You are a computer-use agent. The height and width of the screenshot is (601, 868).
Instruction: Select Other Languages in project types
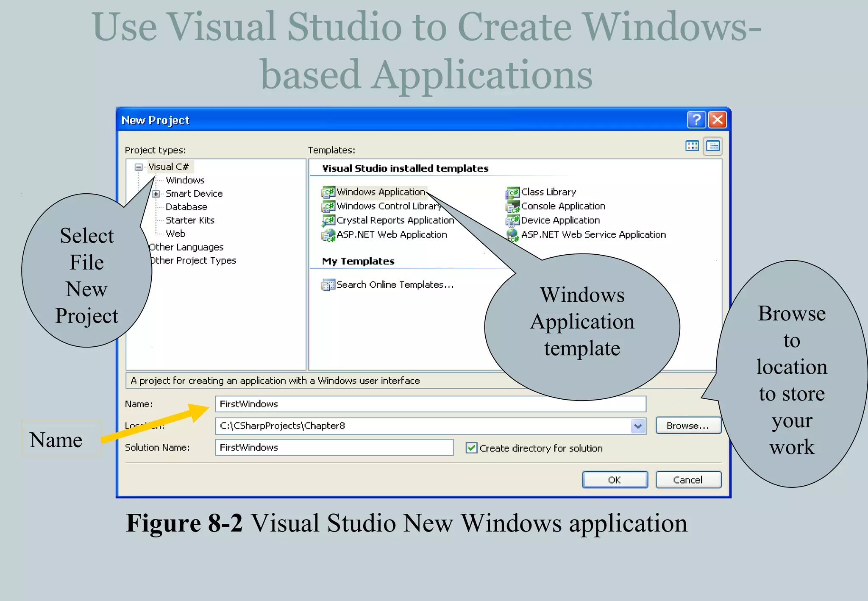tap(186, 247)
